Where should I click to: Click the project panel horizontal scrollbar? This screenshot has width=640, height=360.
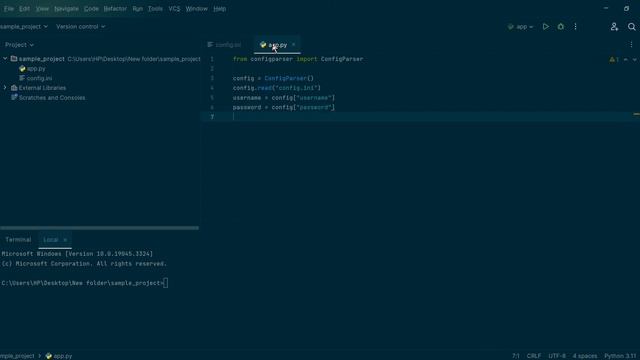point(99,228)
